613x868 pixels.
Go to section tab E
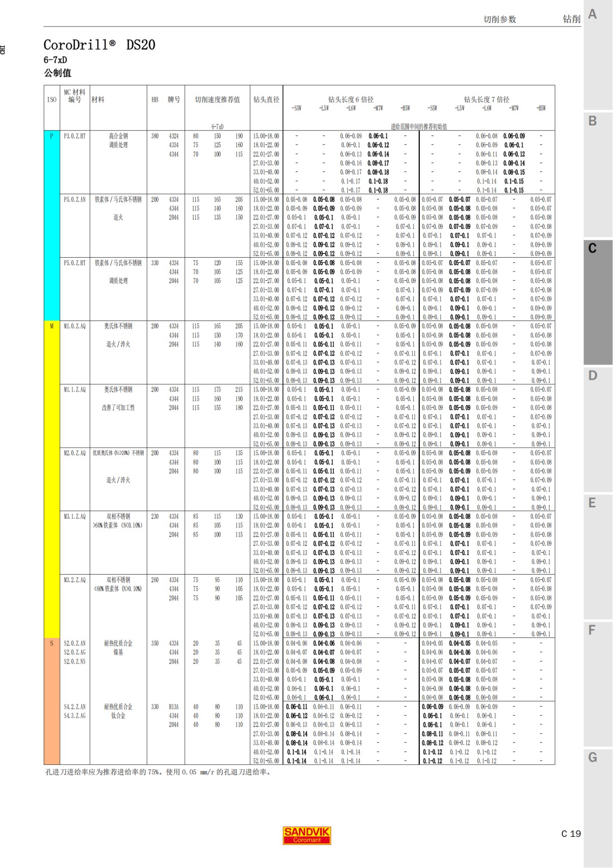pyautogui.click(x=598, y=557)
